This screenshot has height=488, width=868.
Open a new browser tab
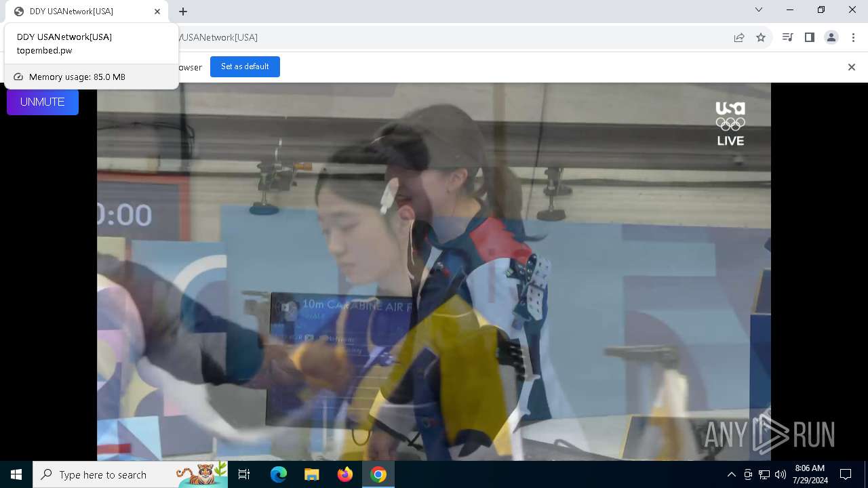pos(183,12)
